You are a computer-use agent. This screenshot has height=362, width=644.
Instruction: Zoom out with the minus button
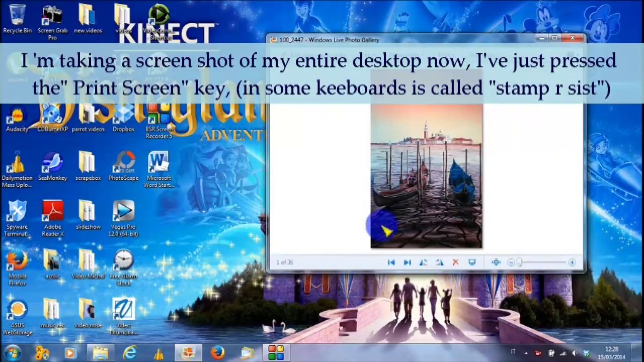(x=511, y=262)
